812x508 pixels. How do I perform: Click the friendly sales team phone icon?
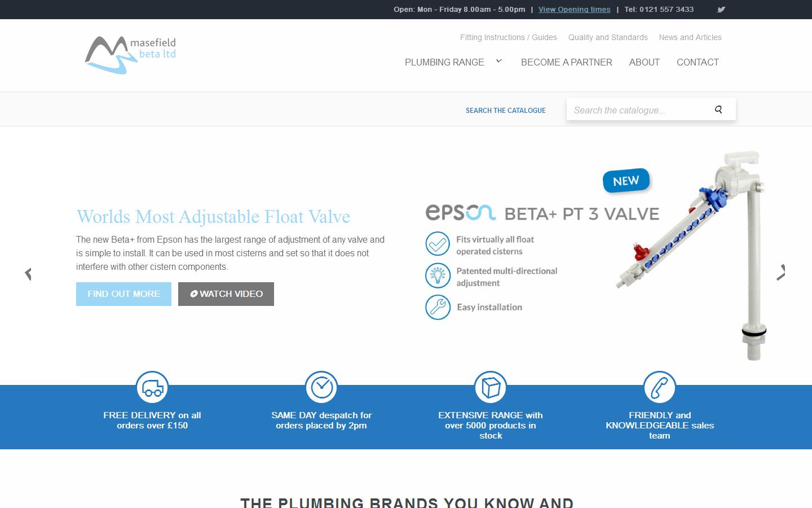[x=659, y=388]
